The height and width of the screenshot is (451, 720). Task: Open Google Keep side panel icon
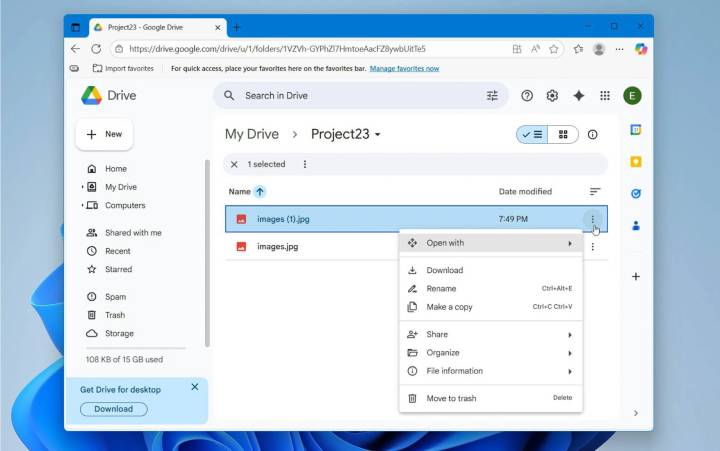636,162
